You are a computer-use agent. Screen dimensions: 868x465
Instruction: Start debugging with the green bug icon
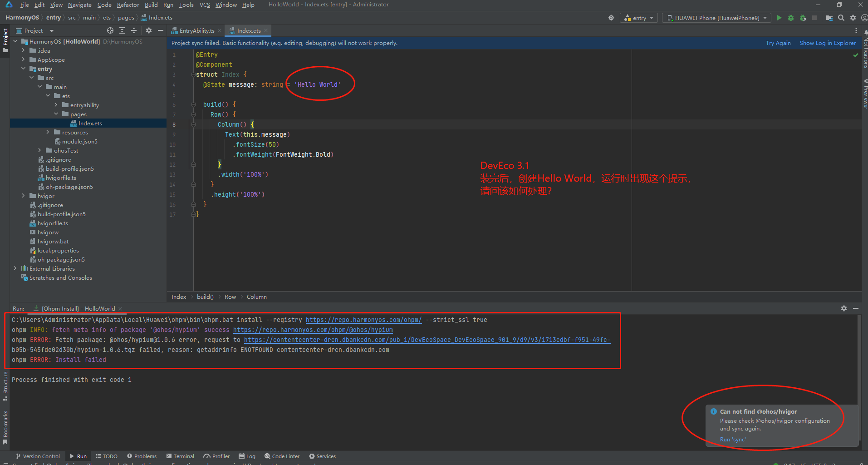791,18
